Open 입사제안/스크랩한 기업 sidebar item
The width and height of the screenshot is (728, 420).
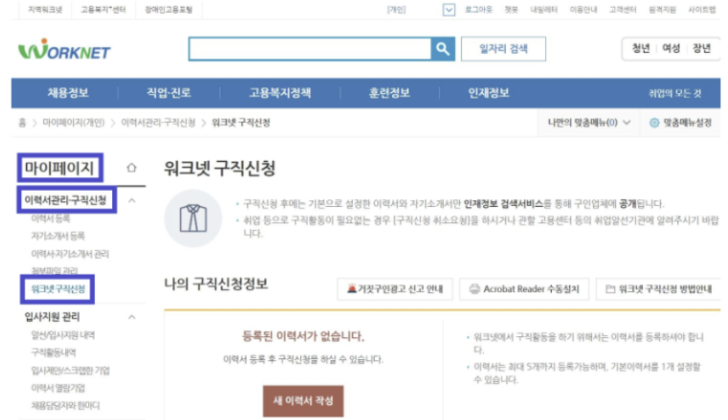[71, 370]
